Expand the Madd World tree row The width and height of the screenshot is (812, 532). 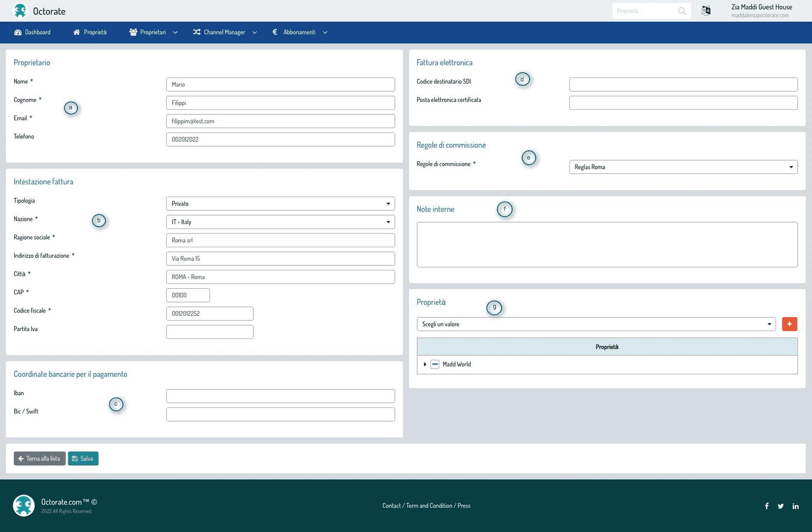click(425, 365)
